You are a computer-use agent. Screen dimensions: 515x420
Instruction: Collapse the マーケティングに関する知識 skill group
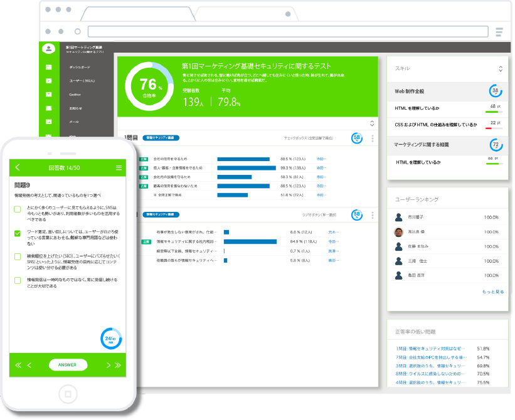point(447,145)
